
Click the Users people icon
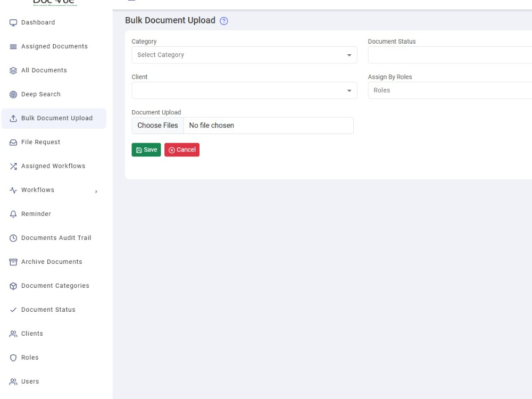click(13, 381)
